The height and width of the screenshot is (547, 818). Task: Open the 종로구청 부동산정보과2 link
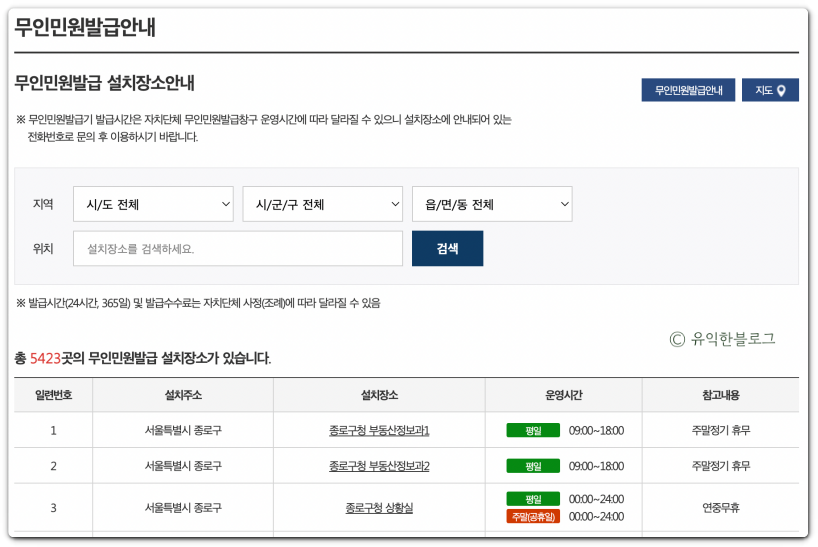coord(379,466)
